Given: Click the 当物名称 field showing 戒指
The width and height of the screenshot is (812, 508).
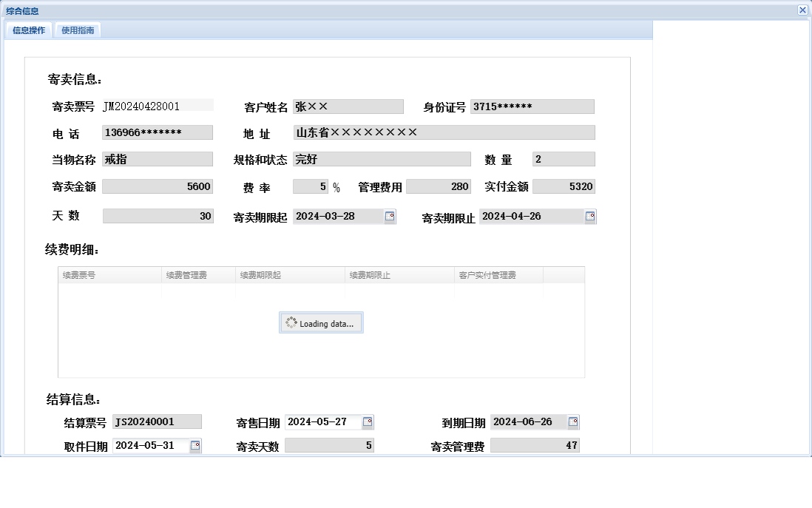Looking at the screenshot, I should click(x=157, y=159).
